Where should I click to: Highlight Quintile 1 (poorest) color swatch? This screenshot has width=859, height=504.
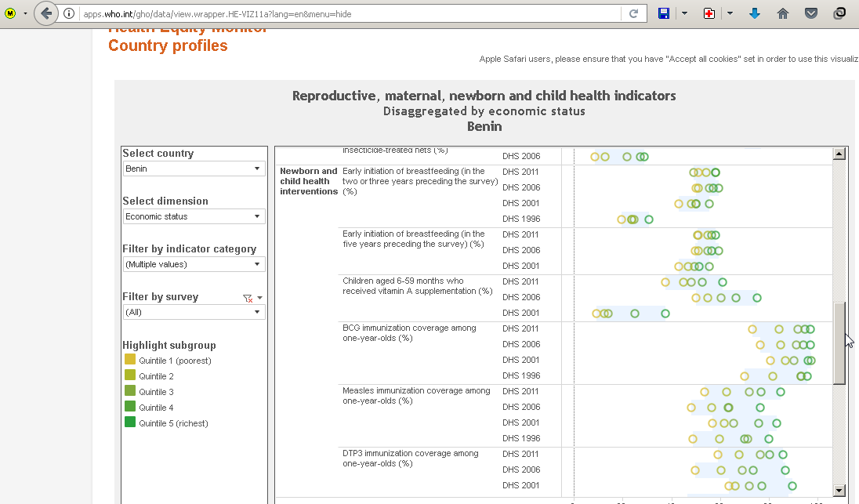click(130, 359)
